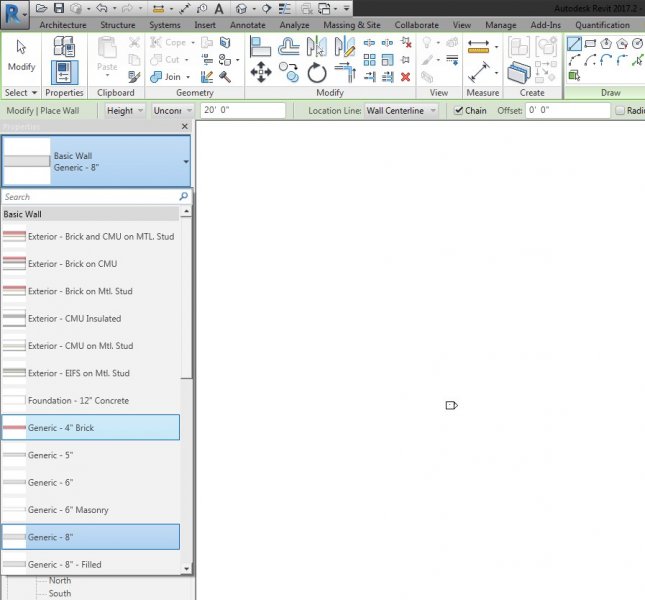Select the Rectangle draw tool
This screenshot has width=645, height=600.
(590, 43)
